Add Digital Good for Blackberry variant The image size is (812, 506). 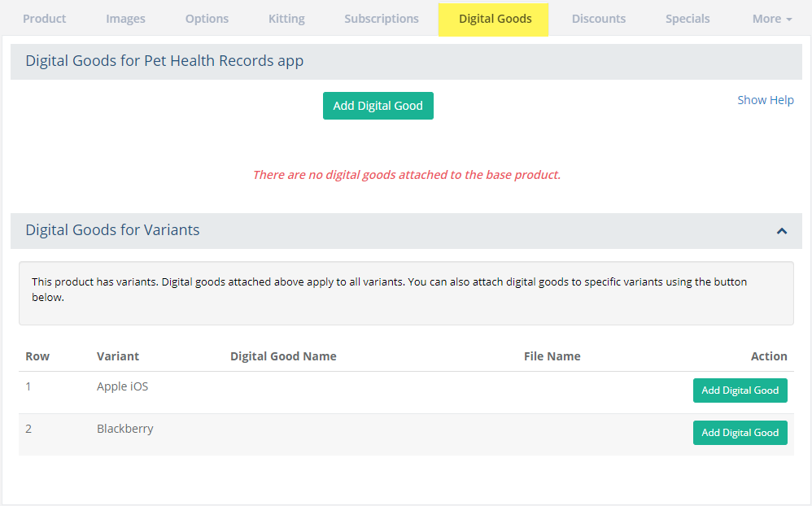point(740,433)
